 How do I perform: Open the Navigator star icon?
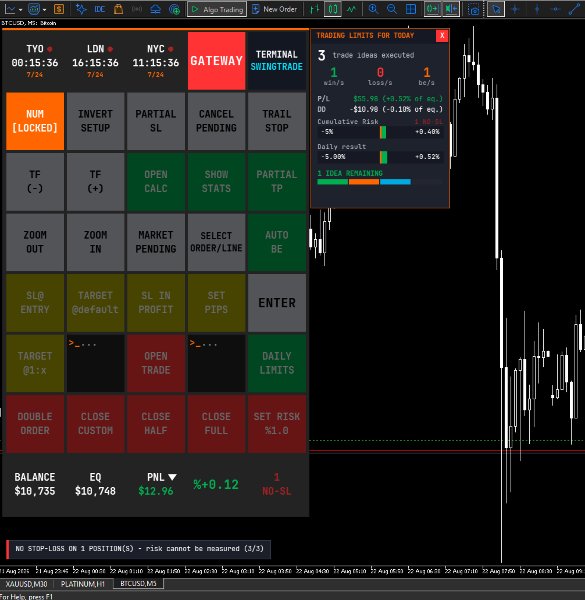81,9
